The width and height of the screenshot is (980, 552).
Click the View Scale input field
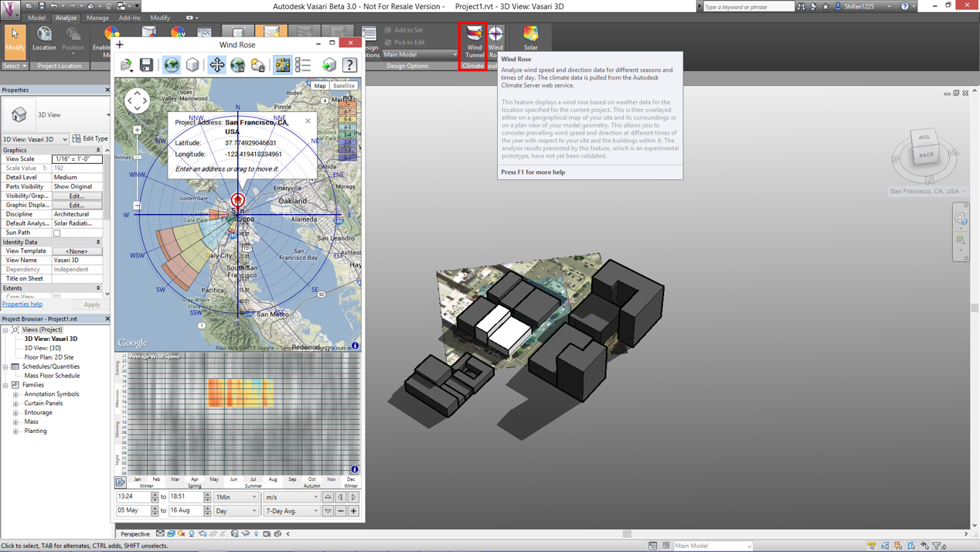[77, 158]
